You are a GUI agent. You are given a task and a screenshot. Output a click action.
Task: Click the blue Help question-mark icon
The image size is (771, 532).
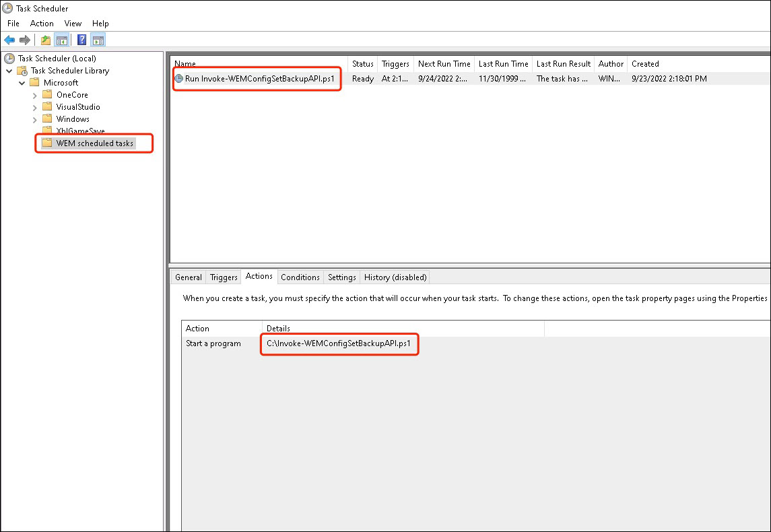pyautogui.click(x=82, y=40)
